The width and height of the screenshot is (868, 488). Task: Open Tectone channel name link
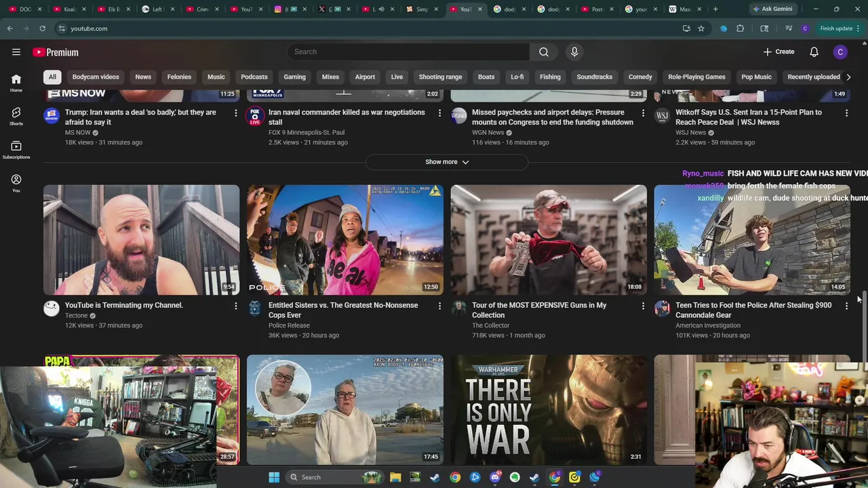(76, 315)
